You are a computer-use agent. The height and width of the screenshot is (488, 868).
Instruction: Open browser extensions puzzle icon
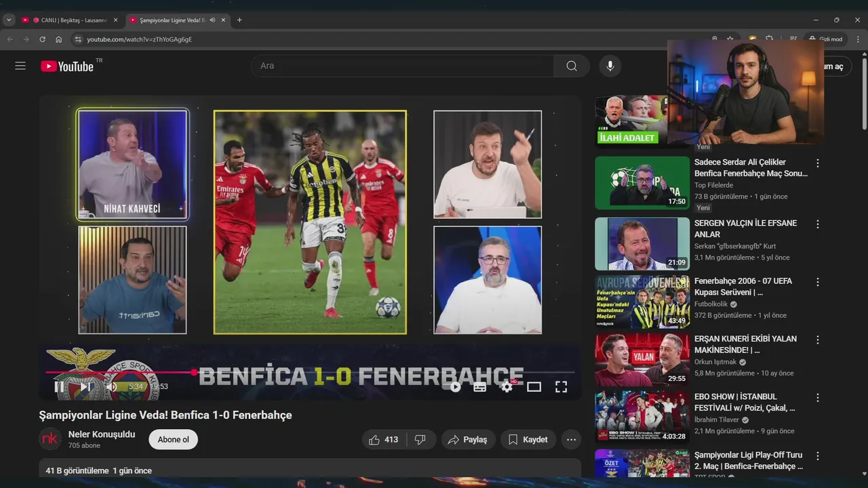[770, 39]
